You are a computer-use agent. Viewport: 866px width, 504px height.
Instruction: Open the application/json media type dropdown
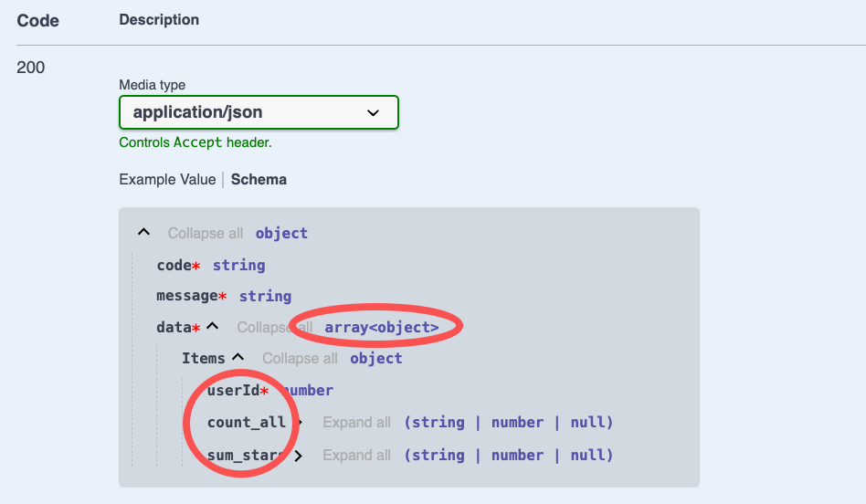[x=259, y=112]
